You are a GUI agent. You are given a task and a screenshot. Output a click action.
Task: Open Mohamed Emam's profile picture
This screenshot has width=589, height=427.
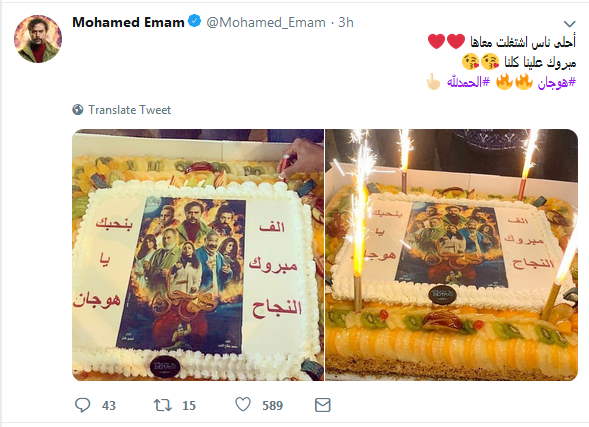click(38, 39)
